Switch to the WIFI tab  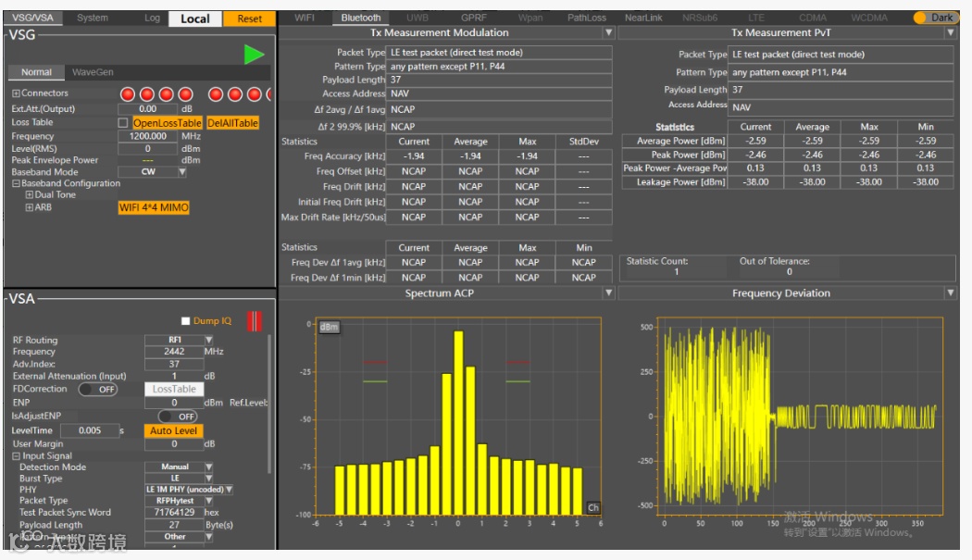pos(305,18)
